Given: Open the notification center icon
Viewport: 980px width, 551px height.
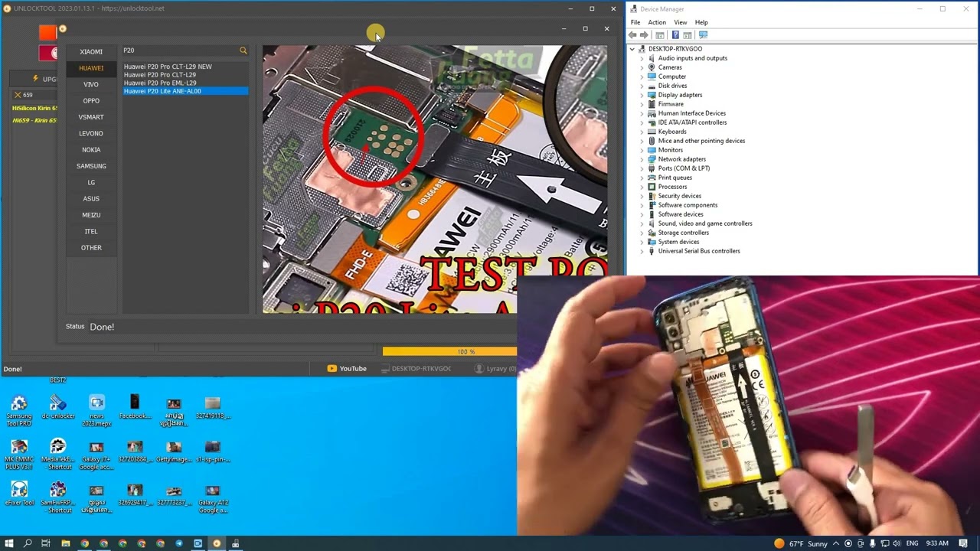Looking at the screenshot, I should 963,543.
